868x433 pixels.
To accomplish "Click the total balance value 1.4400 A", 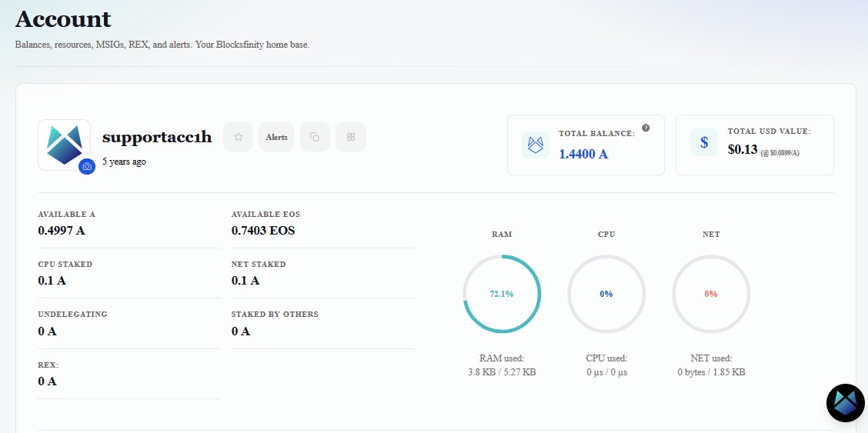I will pyautogui.click(x=583, y=155).
